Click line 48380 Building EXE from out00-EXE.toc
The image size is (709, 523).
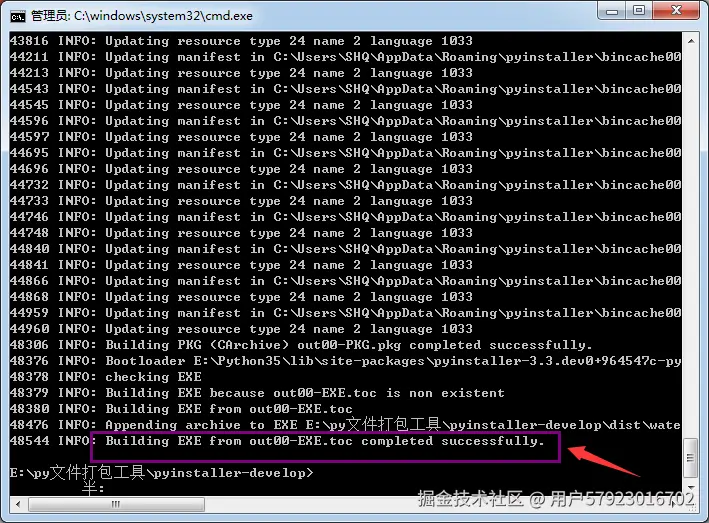click(x=181, y=409)
